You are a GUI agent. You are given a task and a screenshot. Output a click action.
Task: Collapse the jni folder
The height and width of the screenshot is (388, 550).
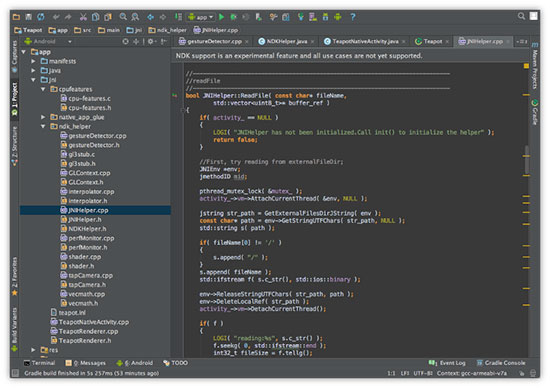tap(33, 80)
